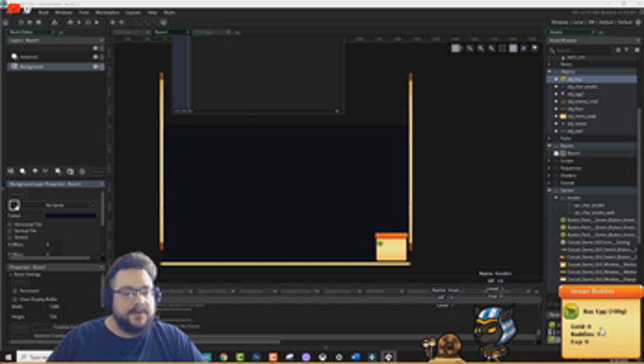Hide the Background layer with its eye icon
Screen dimensions: 644x364
(x=96, y=67)
